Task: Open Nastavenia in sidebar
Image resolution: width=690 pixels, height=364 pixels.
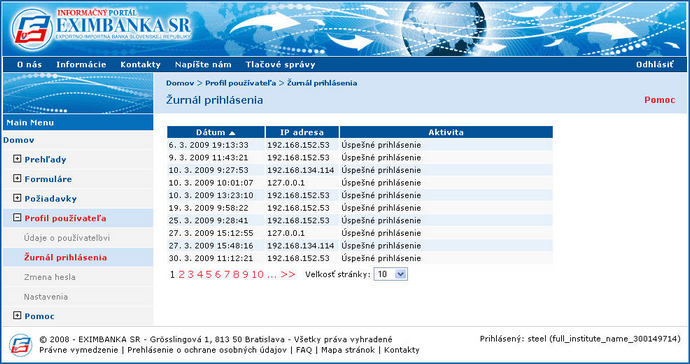Action: [46, 297]
